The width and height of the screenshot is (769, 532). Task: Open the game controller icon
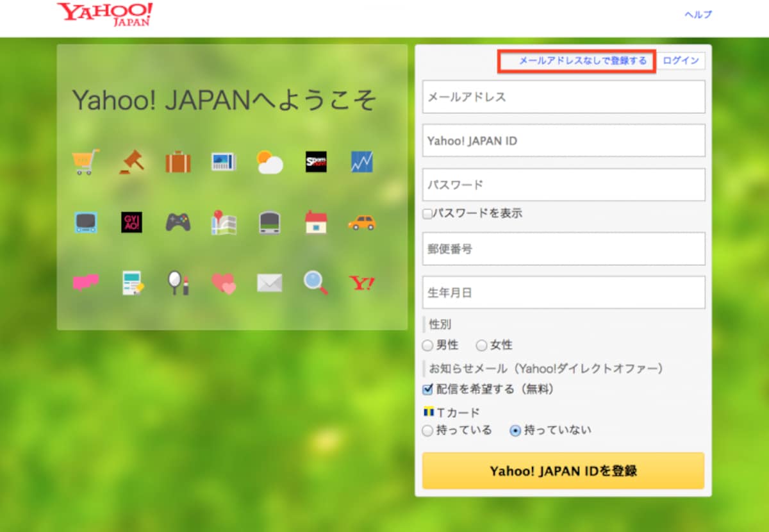point(178,222)
